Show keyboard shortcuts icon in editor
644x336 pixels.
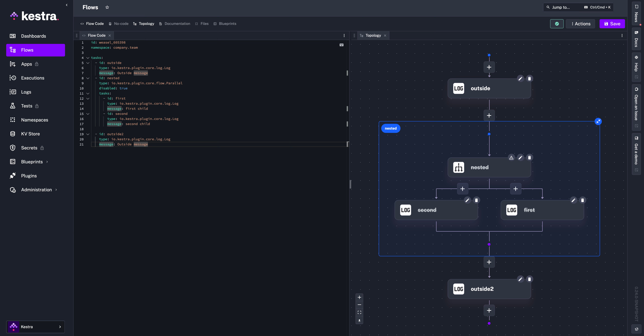(341, 45)
